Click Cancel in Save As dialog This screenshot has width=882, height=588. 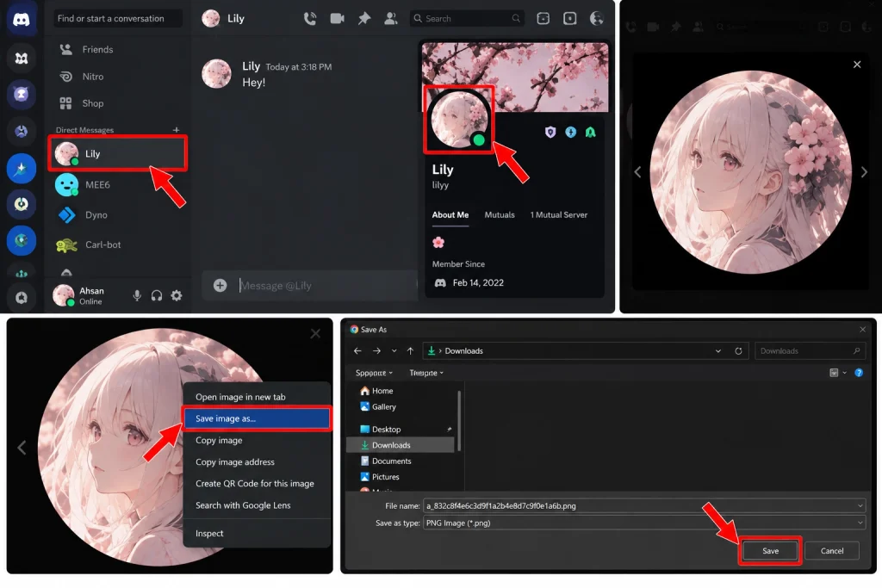[831, 550]
